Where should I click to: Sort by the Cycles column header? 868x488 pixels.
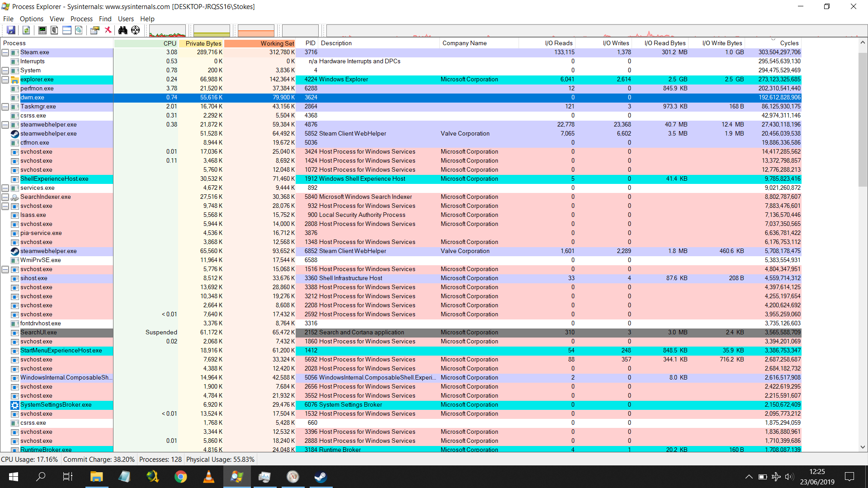click(x=773, y=43)
